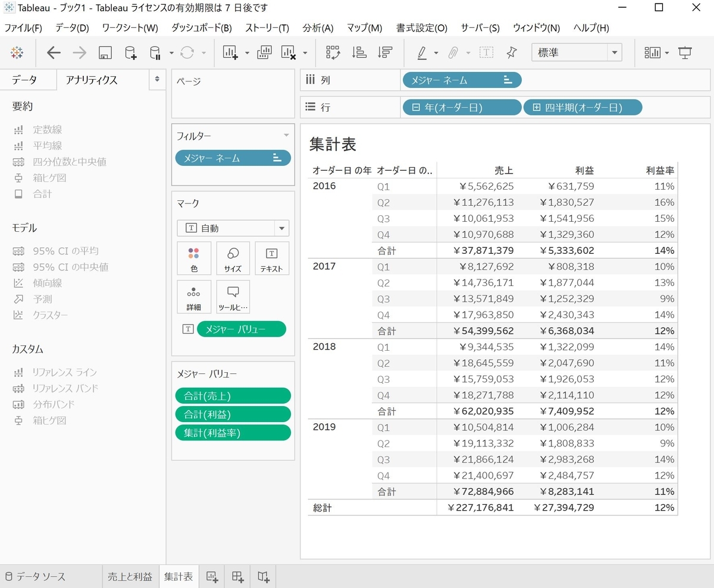Click the show/hide cards icon

(653, 52)
